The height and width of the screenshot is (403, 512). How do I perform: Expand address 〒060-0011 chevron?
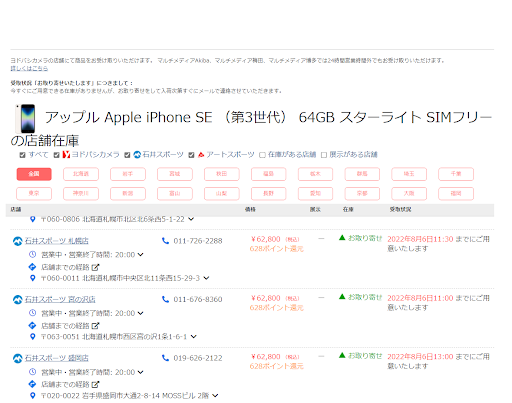[x=206, y=278]
